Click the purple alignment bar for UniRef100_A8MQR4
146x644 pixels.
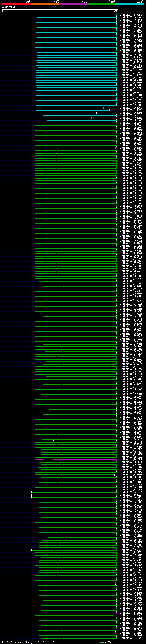[x=76, y=459]
